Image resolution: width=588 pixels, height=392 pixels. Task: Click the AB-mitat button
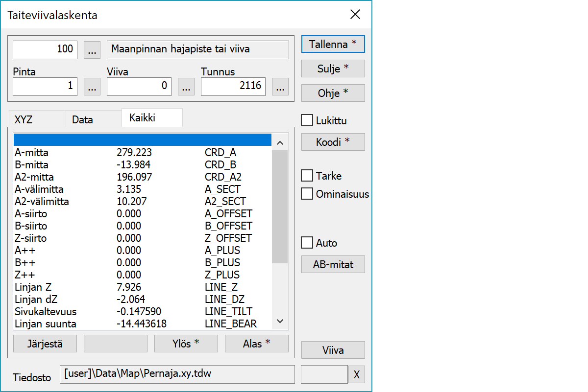pyautogui.click(x=333, y=265)
